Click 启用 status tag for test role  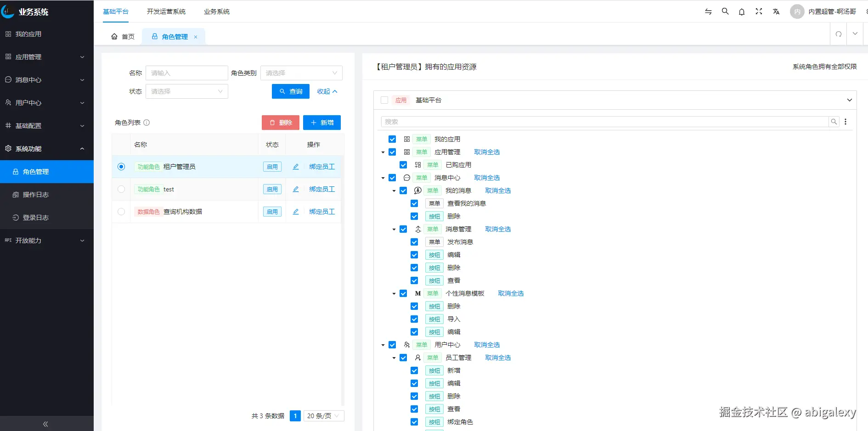(272, 189)
